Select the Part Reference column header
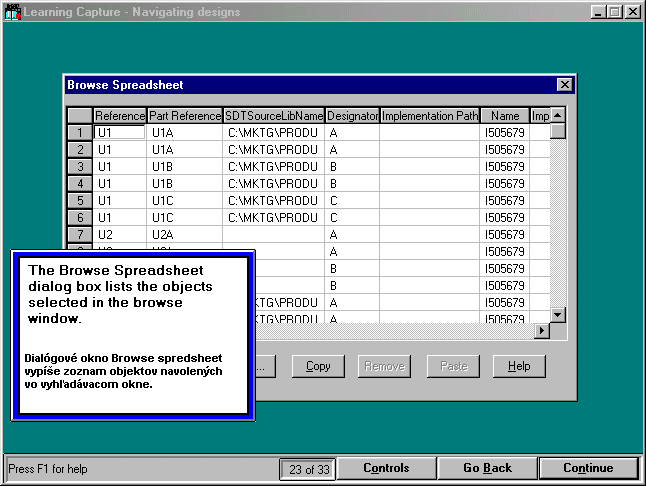This screenshot has height=486, width=646. [184, 116]
